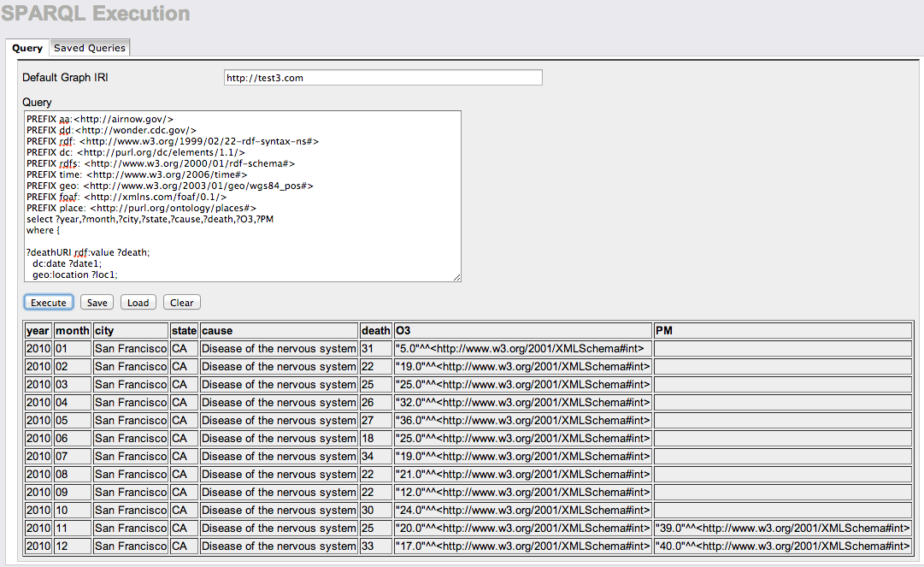Click the PM value in the December row
The width and height of the screenshot is (924, 567).
pyautogui.click(x=782, y=546)
